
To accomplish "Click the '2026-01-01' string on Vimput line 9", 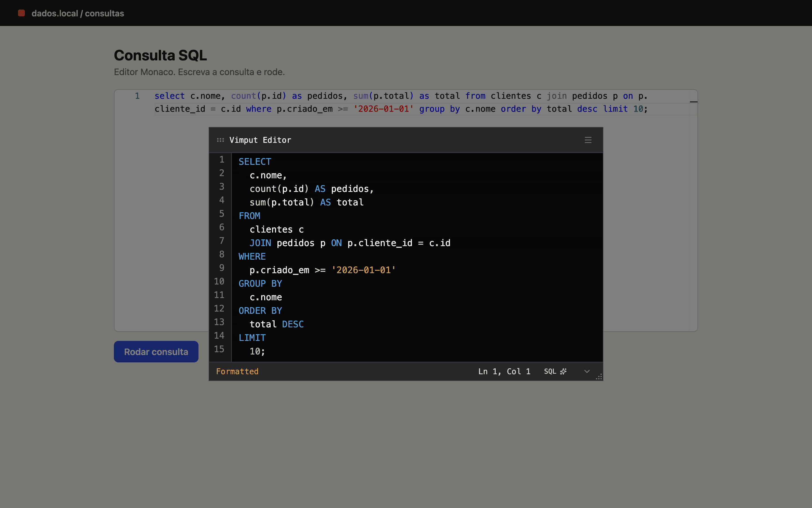I will (364, 270).
